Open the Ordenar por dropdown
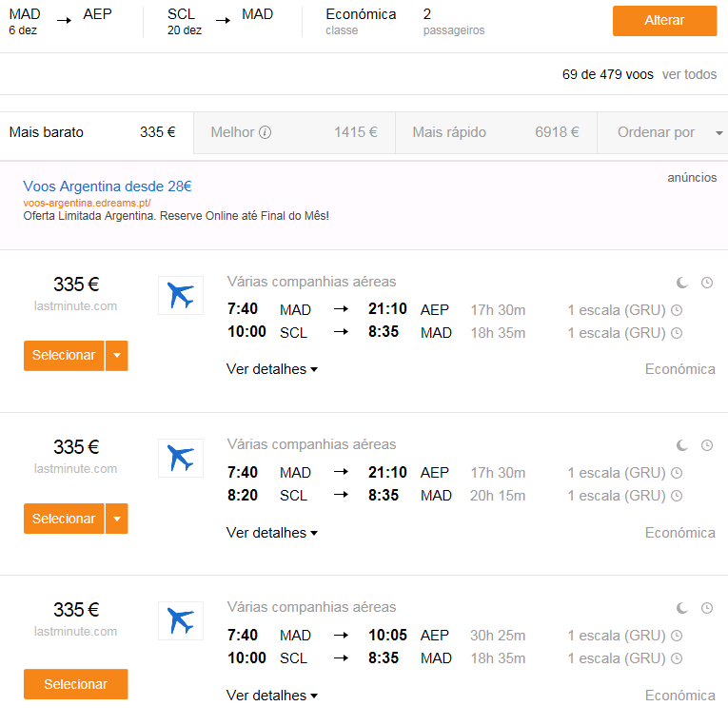Viewport: 728px width, 726px height. click(x=663, y=133)
